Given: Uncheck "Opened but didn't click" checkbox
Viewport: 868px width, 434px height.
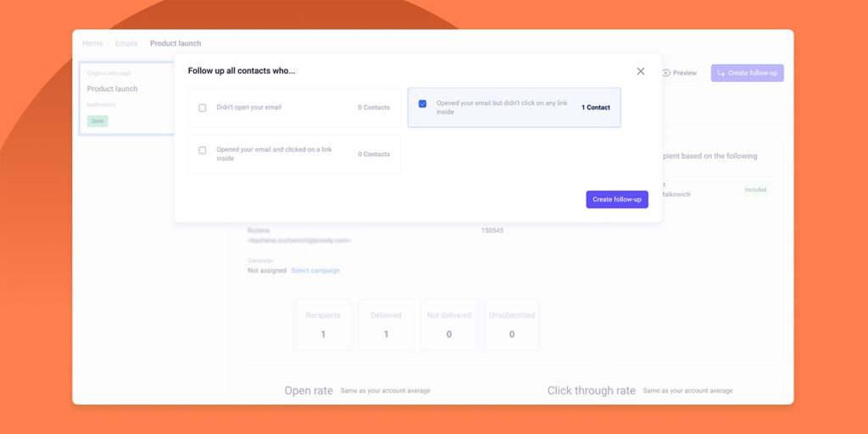Looking at the screenshot, I should click(x=422, y=103).
